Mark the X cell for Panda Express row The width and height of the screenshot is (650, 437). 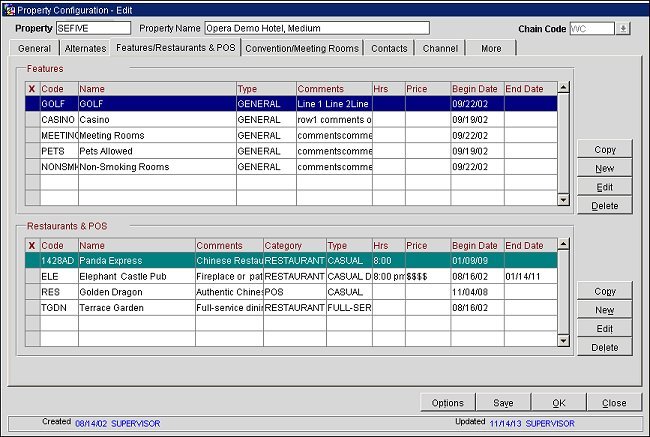click(32, 260)
